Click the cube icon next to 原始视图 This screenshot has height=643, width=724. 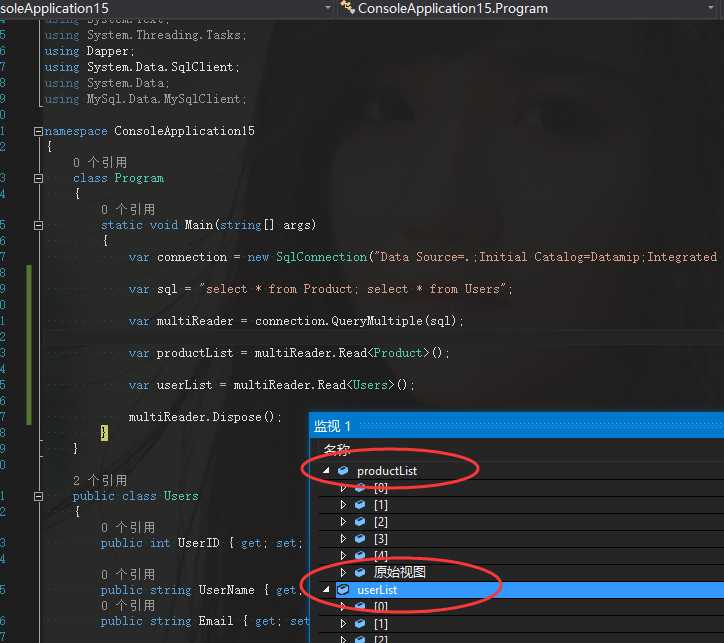[x=360, y=573]
